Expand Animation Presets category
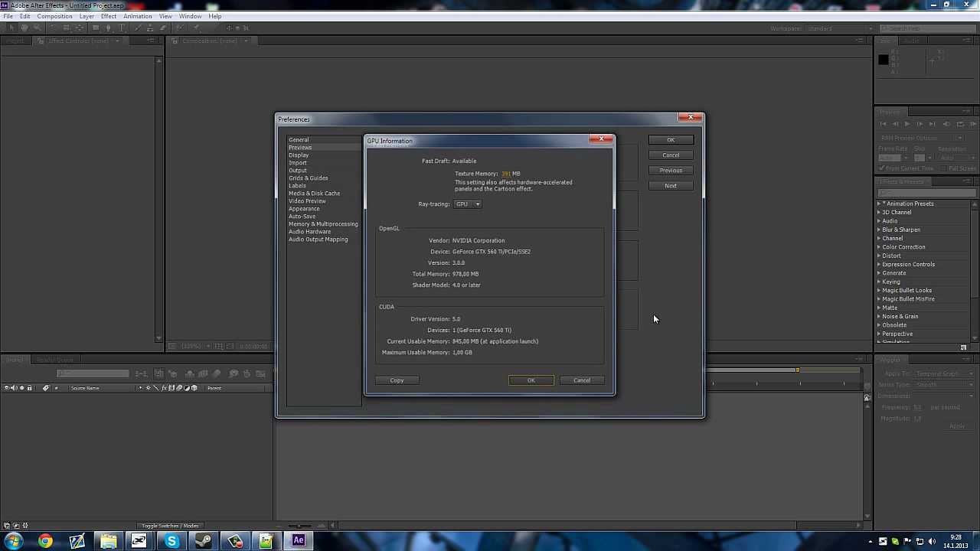This screenshot has width=980, height=551. coord(879,204)
